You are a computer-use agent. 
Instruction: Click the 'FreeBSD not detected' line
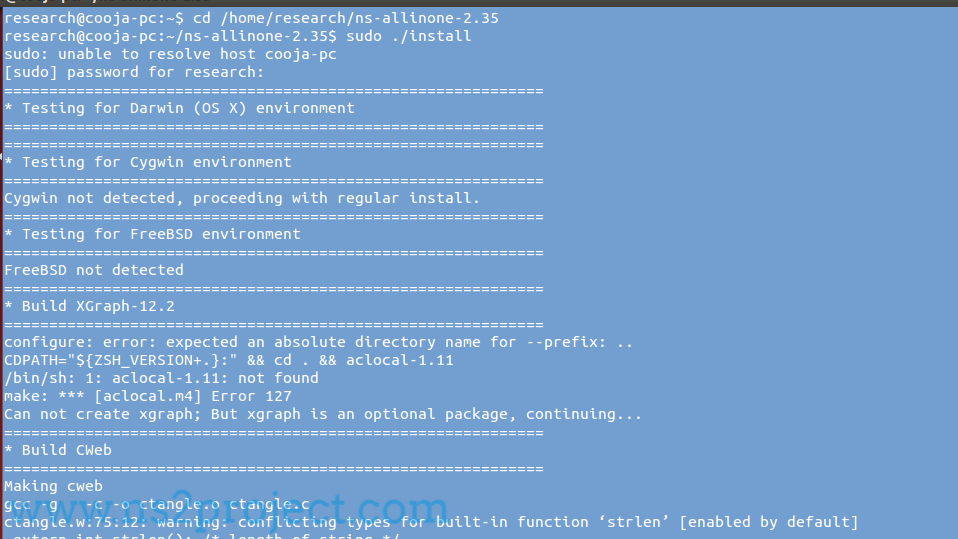[x=93, y=270]
